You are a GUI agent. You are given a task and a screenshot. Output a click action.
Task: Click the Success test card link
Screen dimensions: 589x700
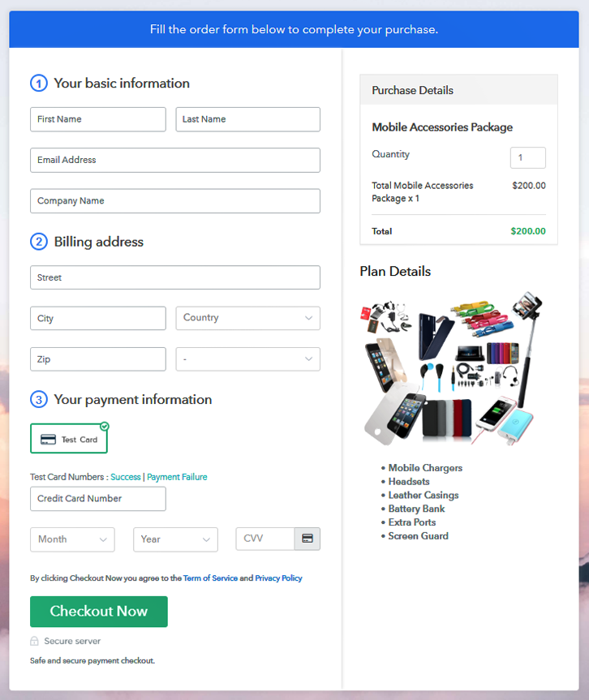(x=126, y=477)
